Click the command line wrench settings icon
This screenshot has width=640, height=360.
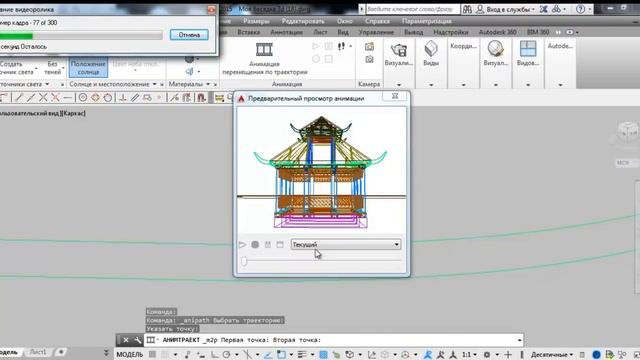click(137, 340)
